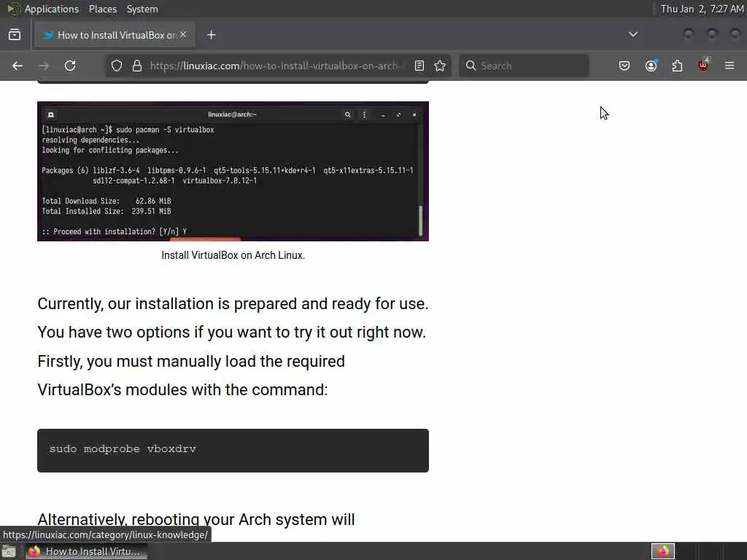Click the paragraph starting Currently, our installation

pos(233,346)
